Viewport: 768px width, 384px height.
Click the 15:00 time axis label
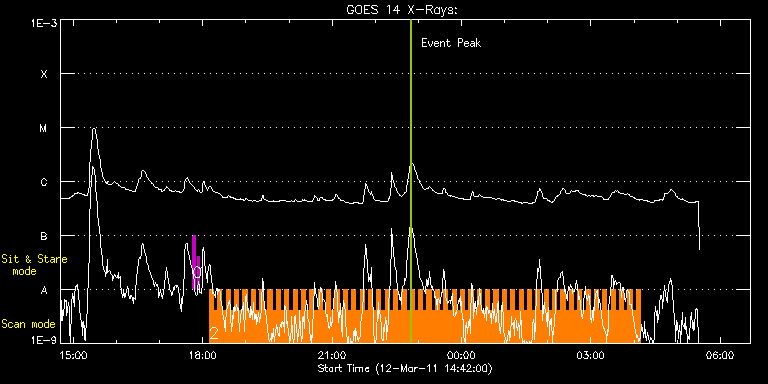coord(73,354)
